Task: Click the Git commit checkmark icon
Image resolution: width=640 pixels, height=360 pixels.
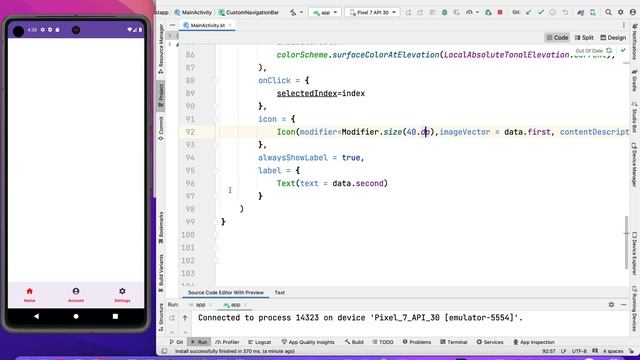Action: [541, 13]
